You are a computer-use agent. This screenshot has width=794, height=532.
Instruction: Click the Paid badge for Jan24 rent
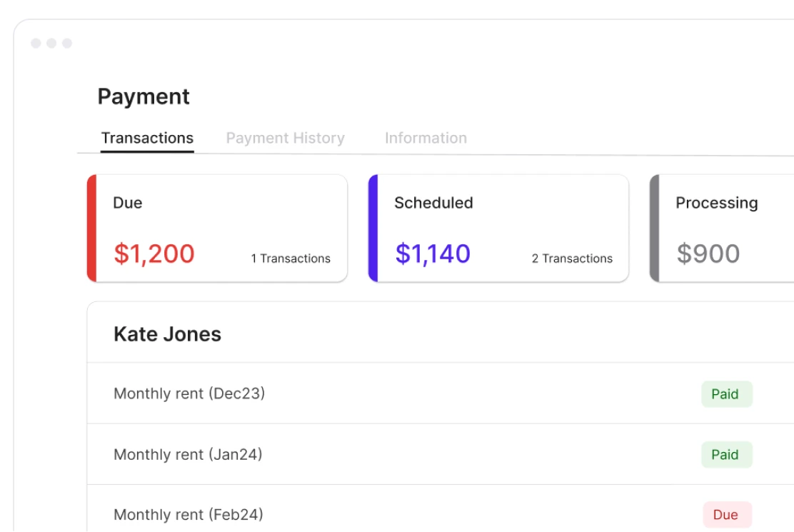pyautogui.click(x=725, y=455)
